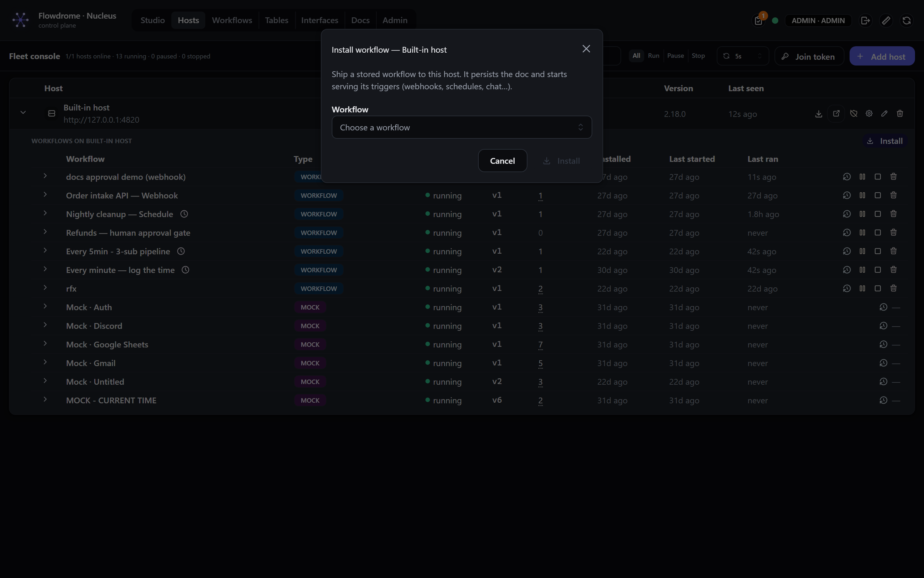This screenshot has width=924, height=578.
Task: Open the Docs tab
Action: 360,20
